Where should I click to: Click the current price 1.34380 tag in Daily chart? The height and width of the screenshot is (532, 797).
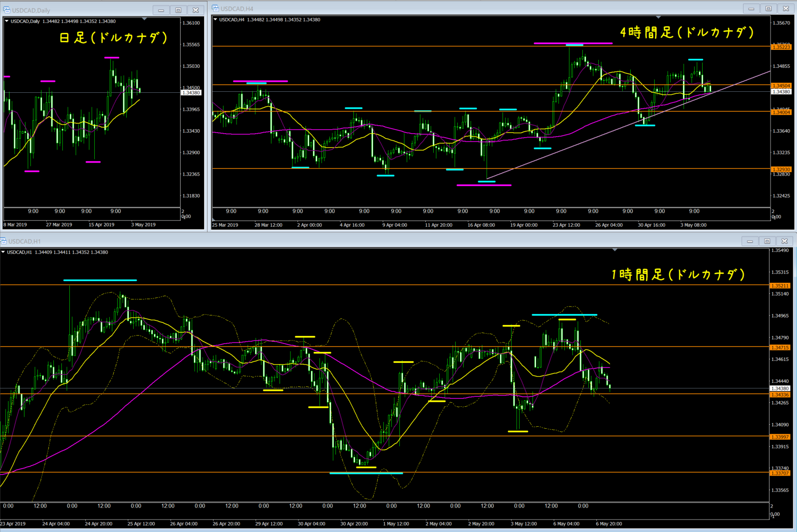191,93
